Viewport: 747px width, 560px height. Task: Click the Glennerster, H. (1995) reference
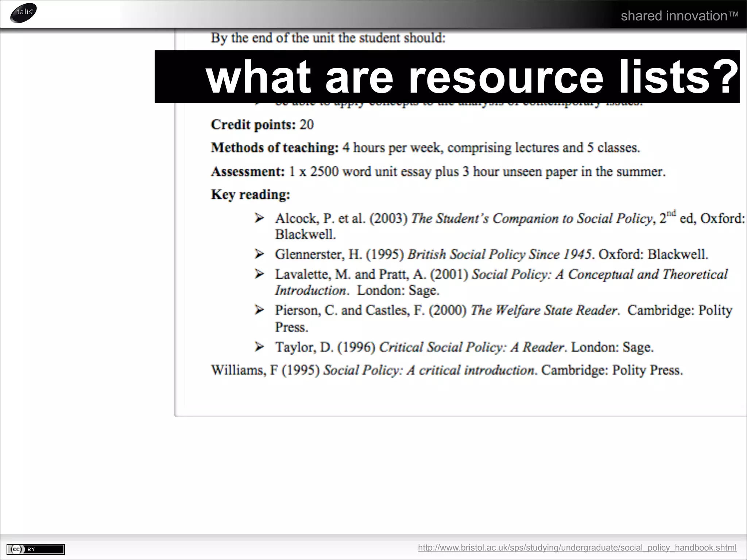pos(491,254)
